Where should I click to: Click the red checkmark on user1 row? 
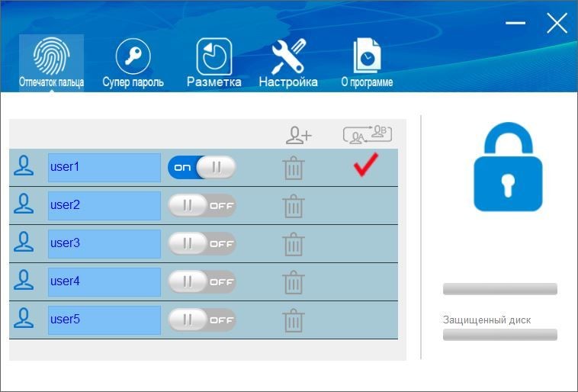tap(366, 165)
